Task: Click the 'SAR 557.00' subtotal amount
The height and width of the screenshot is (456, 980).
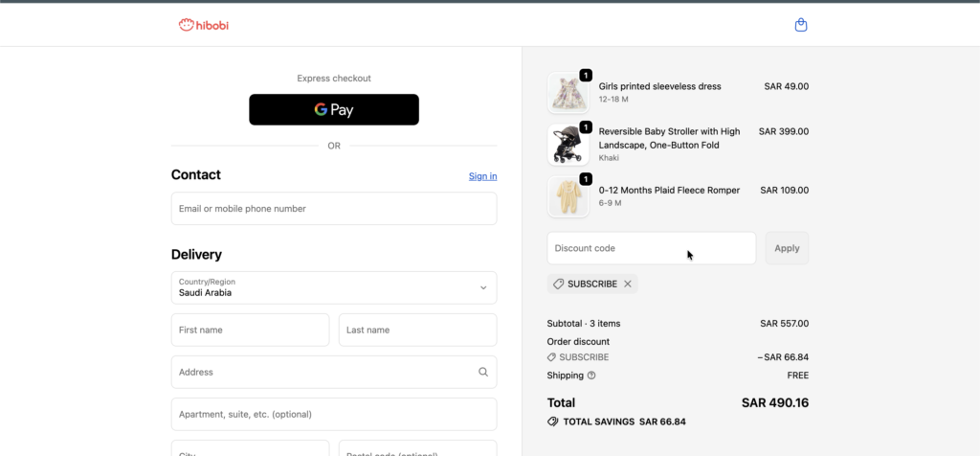Action: tap(785, 324)
